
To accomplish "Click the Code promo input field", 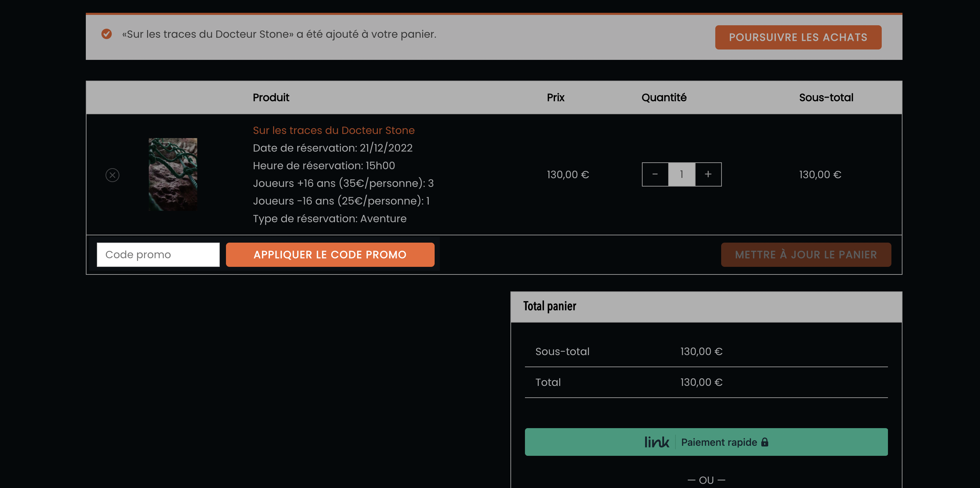I will coord(158,254).
